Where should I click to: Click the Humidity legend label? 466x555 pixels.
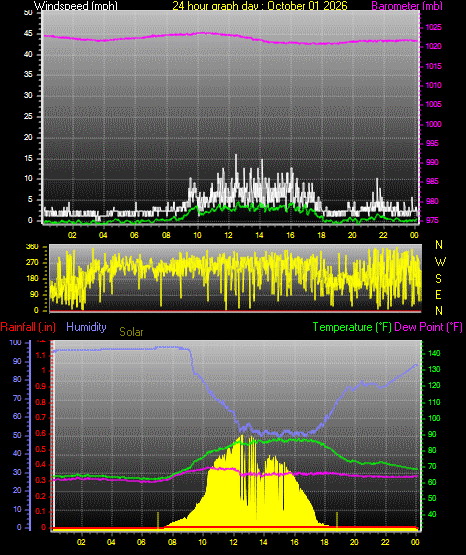(x=86, y=327)
